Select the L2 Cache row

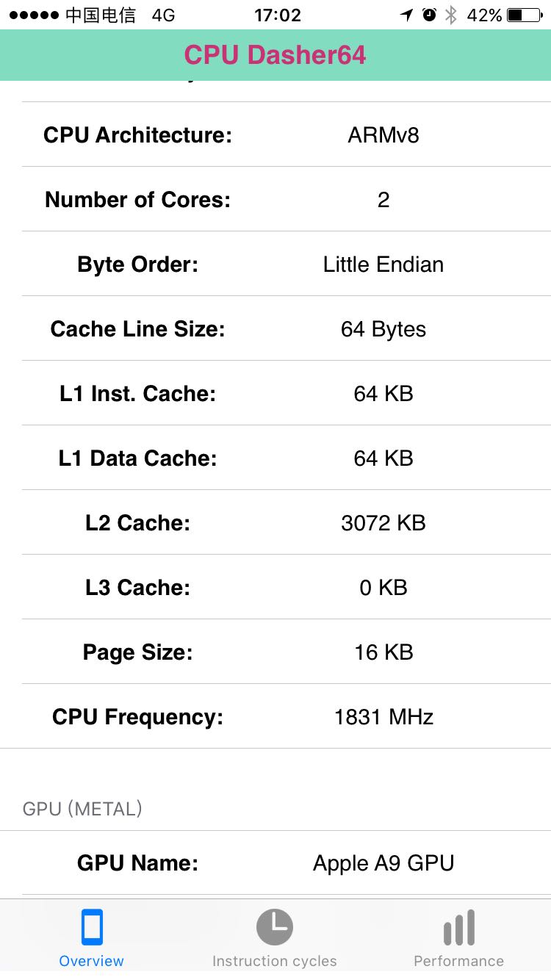pyautogui.click(x=275, y=523)
